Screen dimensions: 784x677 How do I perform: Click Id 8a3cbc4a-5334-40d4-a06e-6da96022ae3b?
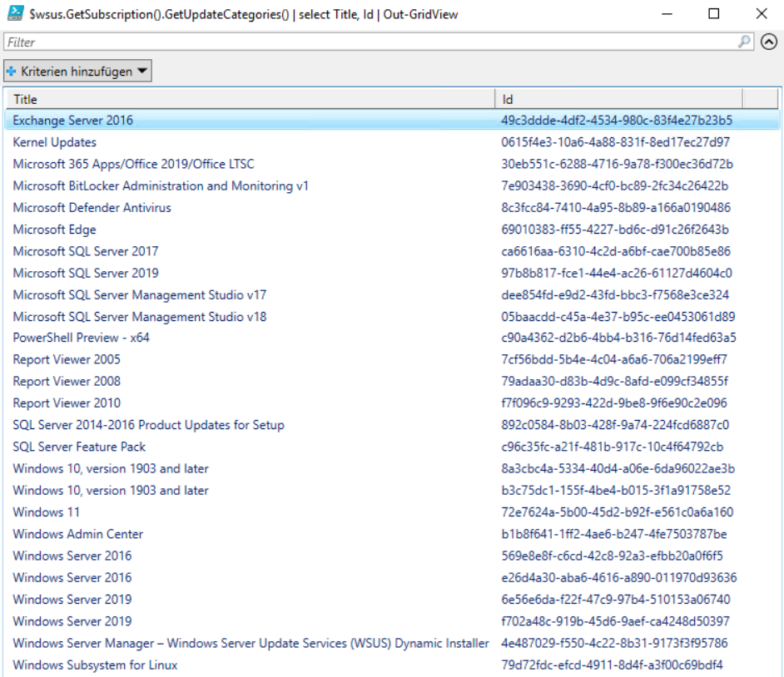(x=618, y=468)
